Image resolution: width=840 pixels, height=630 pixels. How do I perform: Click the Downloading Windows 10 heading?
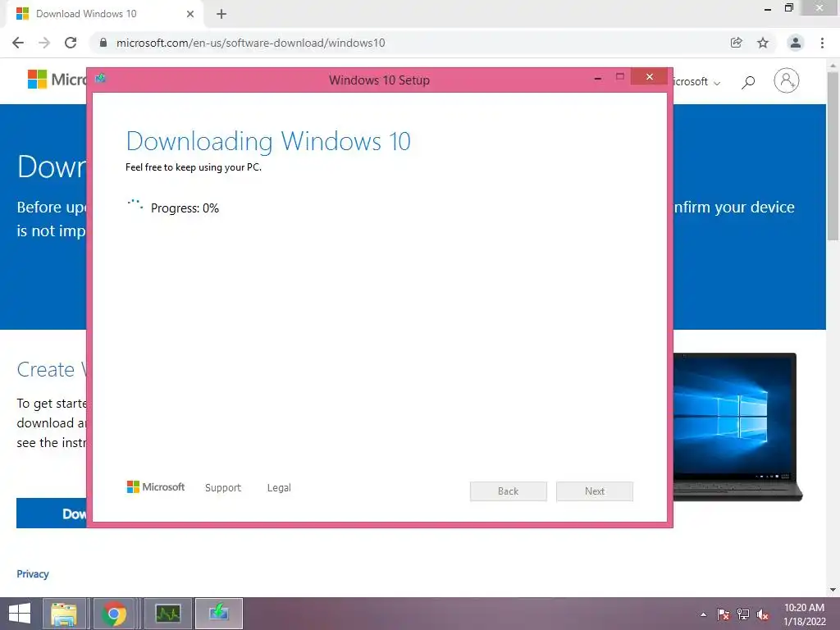(x=268, y=141)
